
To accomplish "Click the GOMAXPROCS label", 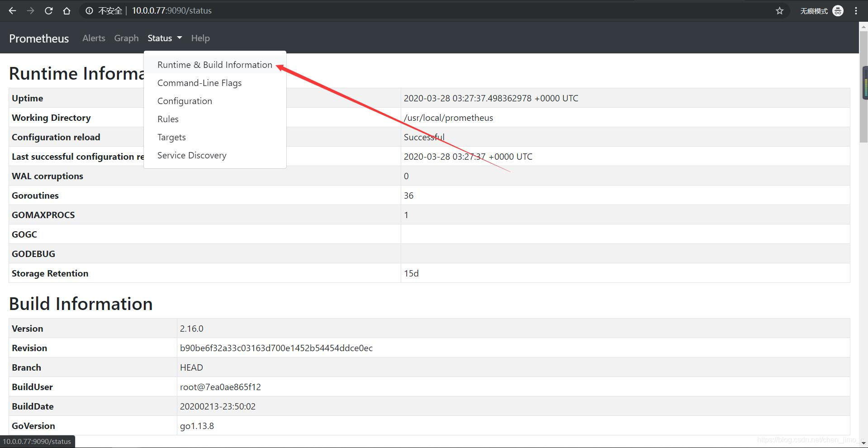I will point(43,215).
